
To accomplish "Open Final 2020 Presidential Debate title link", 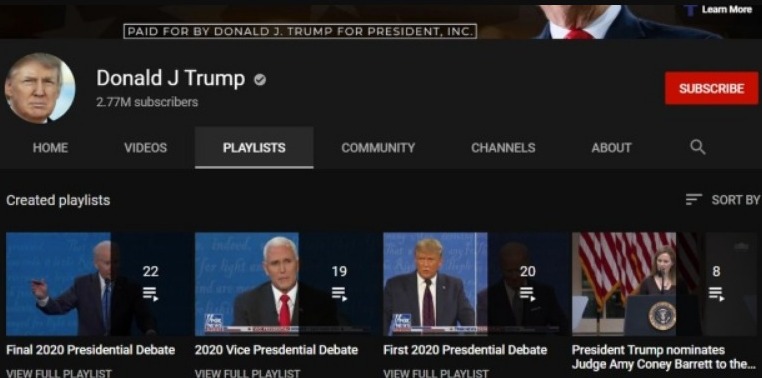I will point(90,350).
